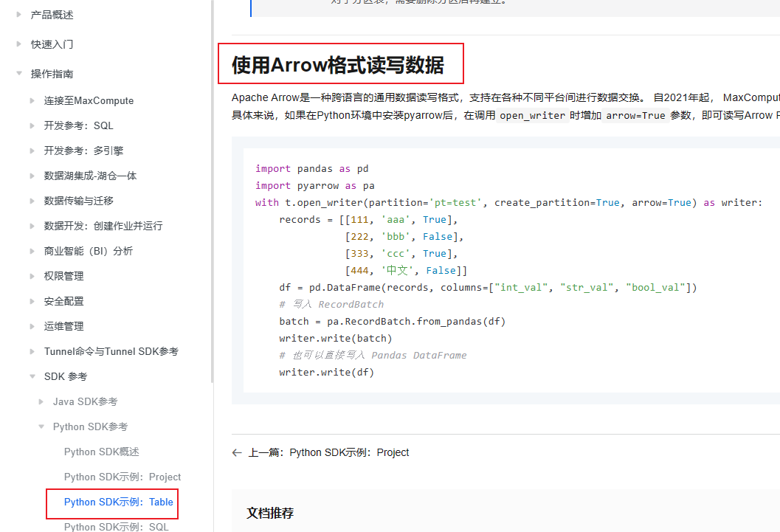The width and height of the screenshot is (780, 532).
Task: Open 安全配置 sidebar entry
Action: point(63,301)
